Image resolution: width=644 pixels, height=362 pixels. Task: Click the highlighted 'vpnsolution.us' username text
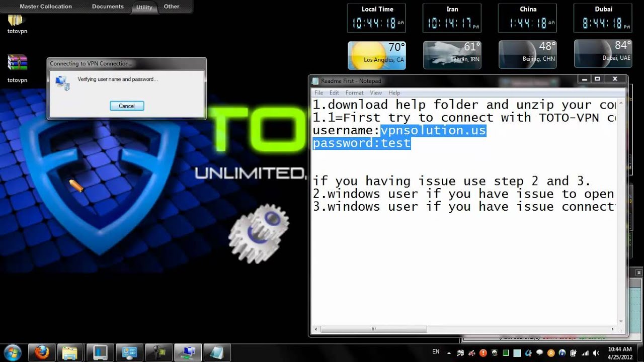click(433, 130)
